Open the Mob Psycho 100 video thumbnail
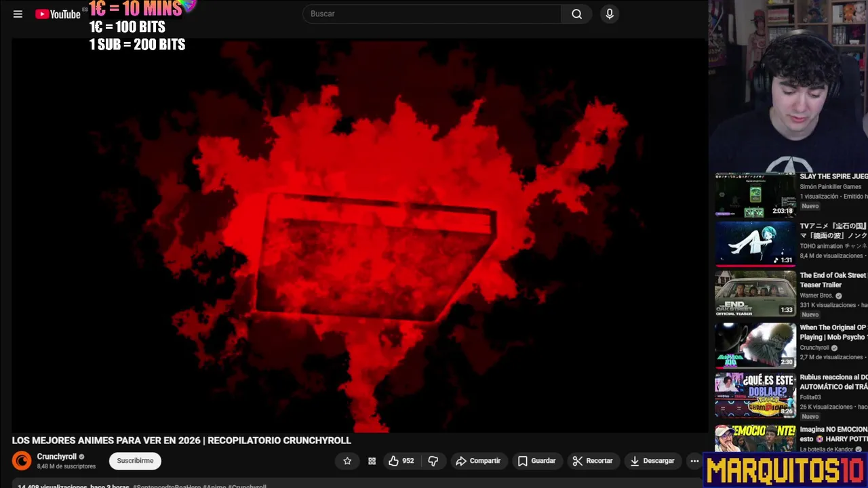868x488 pixels. [x=755, y=345]
